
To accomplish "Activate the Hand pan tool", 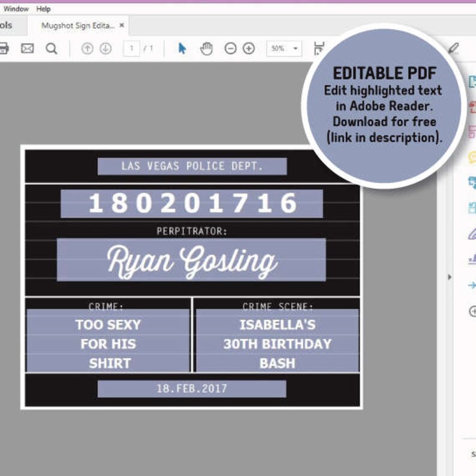I will [x=206, y=49].
